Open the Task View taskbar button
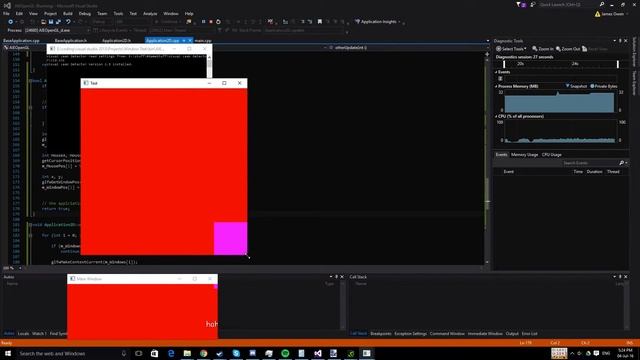 click(138, 353)
